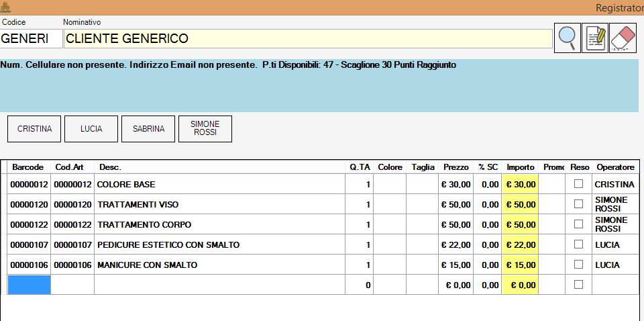Image resolution: width=644 pixels, height=321 pixels.
Task: Click the yellow € 30,00 Importo cell
Action: (x=520, y=184)
